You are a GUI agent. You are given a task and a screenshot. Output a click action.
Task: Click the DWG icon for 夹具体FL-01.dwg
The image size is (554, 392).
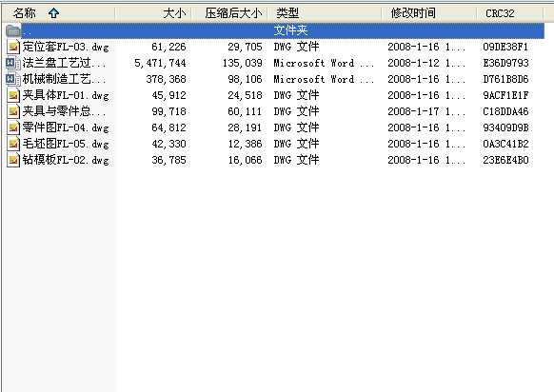click(x=13, y=95)
